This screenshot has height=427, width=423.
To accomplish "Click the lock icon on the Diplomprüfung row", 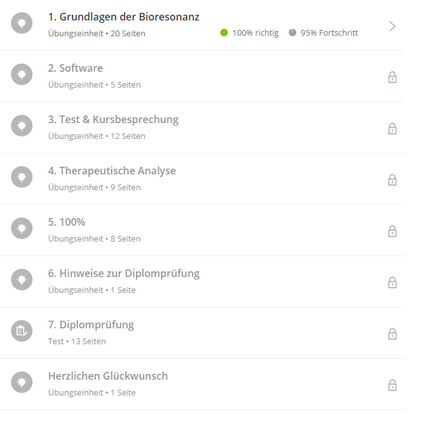I will [x=392, y=334].
